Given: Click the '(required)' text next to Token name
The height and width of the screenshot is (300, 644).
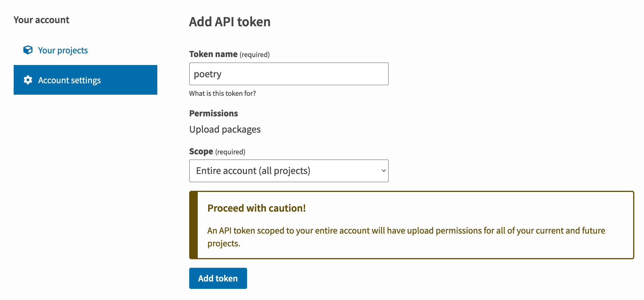Looking at the screenshot, I should click(254, 55).
